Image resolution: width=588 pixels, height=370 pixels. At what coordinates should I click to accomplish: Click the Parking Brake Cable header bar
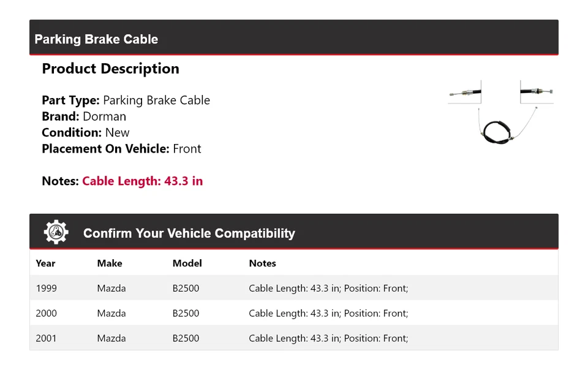(294, 39)
